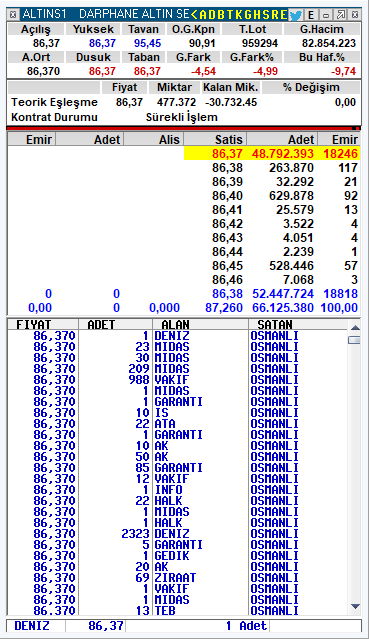Select the trade row with 22 lots bought by ATA
The image size is (369, 639).
(x=178, y=424)
